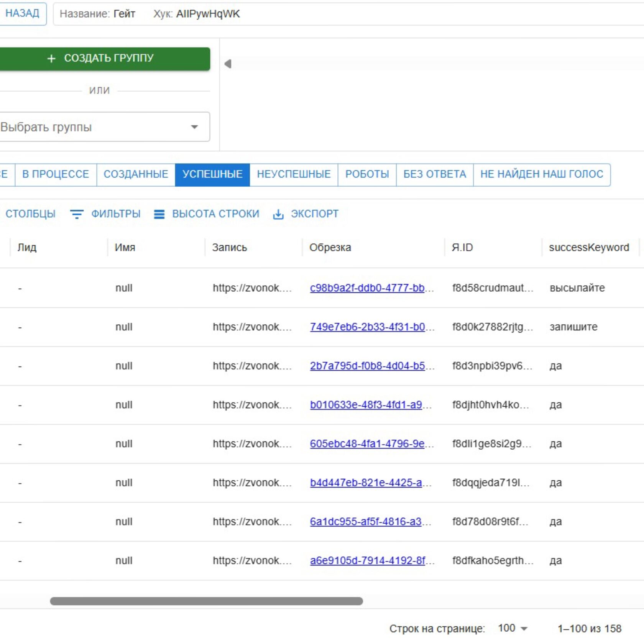Go back with the Назад button
644x644 pixels.
click(x=23, y=14)
